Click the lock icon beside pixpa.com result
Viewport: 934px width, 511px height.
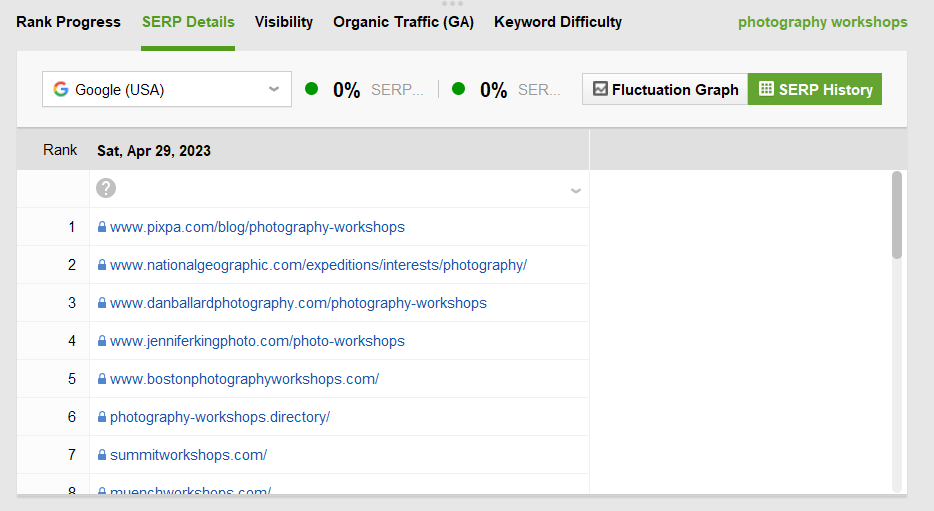[x=102, y=227]
